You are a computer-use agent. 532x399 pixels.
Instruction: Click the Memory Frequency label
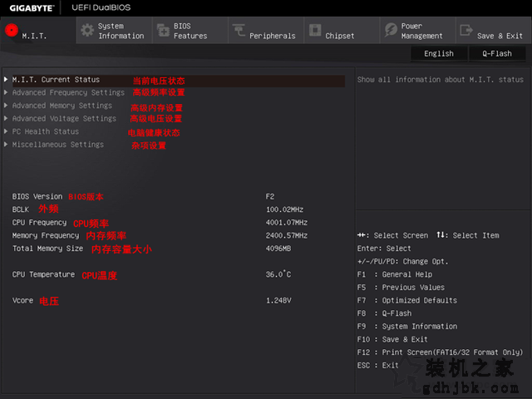46,235
